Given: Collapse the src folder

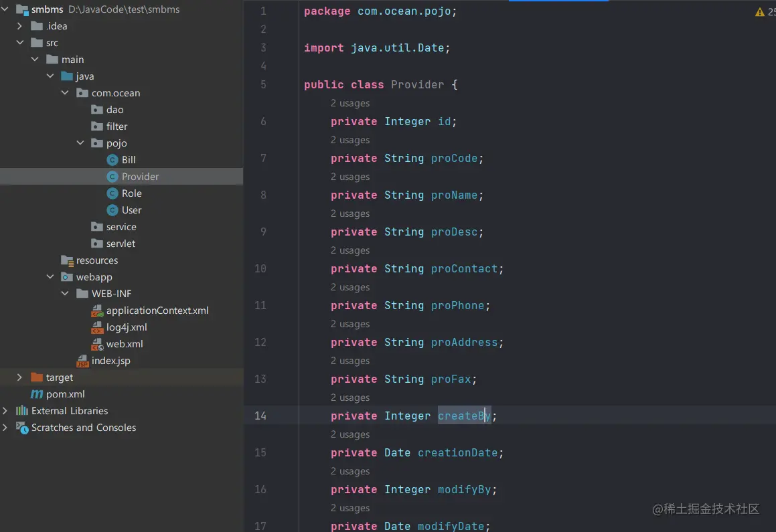Looking at the screenshot, I should pyautogui.click(x=20, y=43).
